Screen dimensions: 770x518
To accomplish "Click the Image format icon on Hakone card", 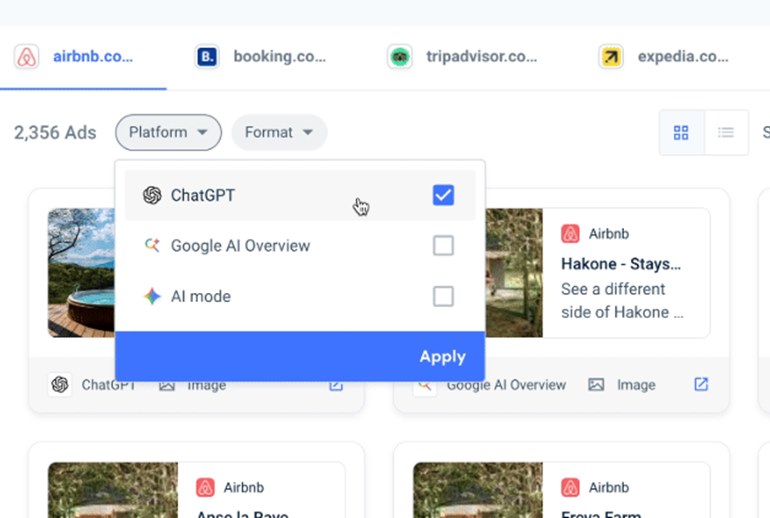I will [596, 385].
